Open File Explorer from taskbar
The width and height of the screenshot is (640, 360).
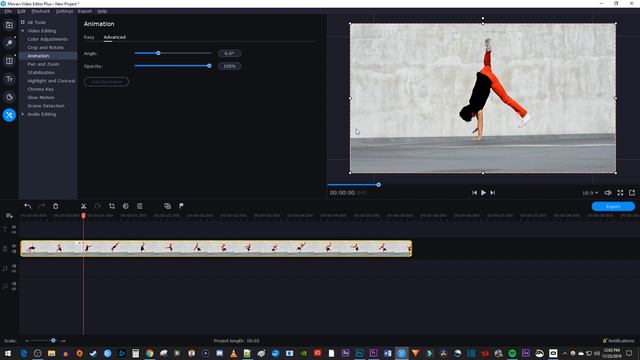51,353
